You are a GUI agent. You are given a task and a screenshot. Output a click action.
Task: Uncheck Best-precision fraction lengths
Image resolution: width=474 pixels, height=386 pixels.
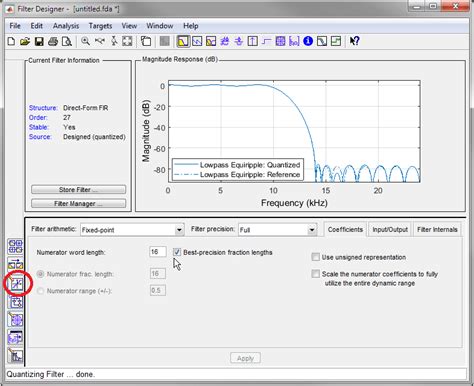coord(177,252)
